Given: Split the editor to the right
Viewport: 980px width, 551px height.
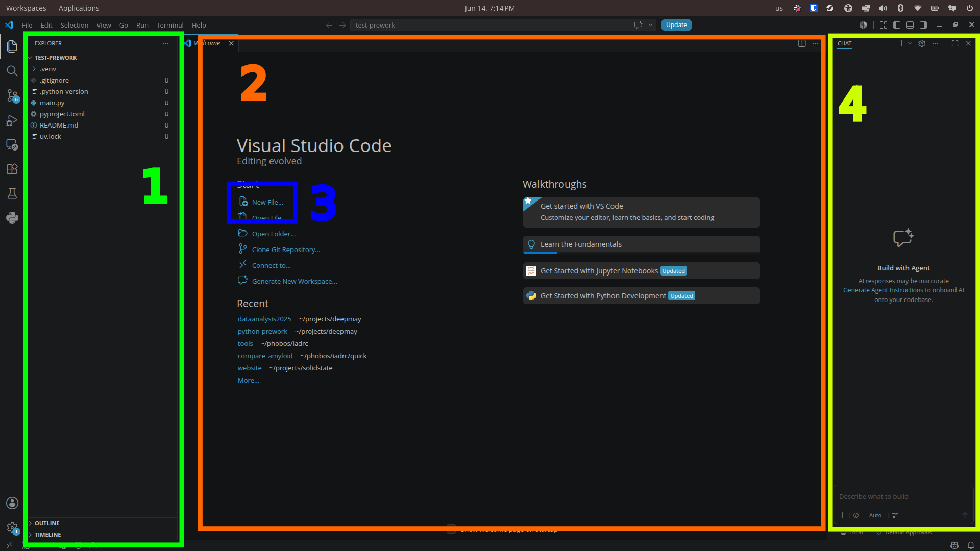Looking at the screenshot, I should tap(802, 43).
